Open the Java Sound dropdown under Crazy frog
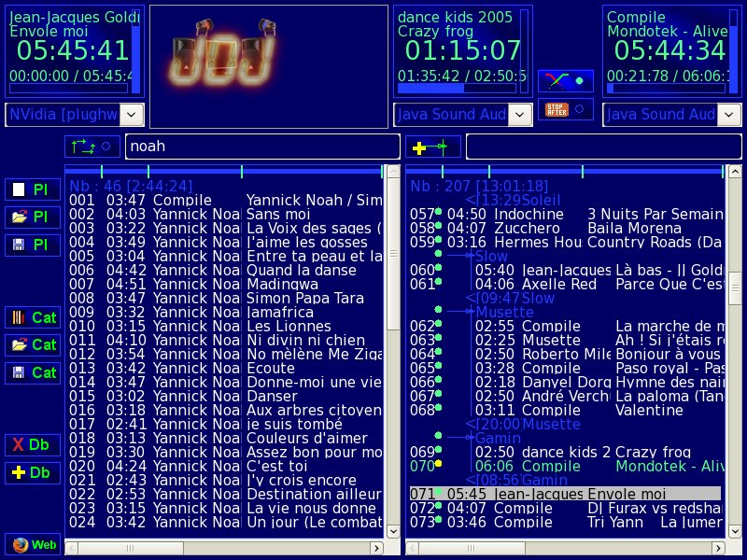The image size is (747, 560). (x=520, y=115)
